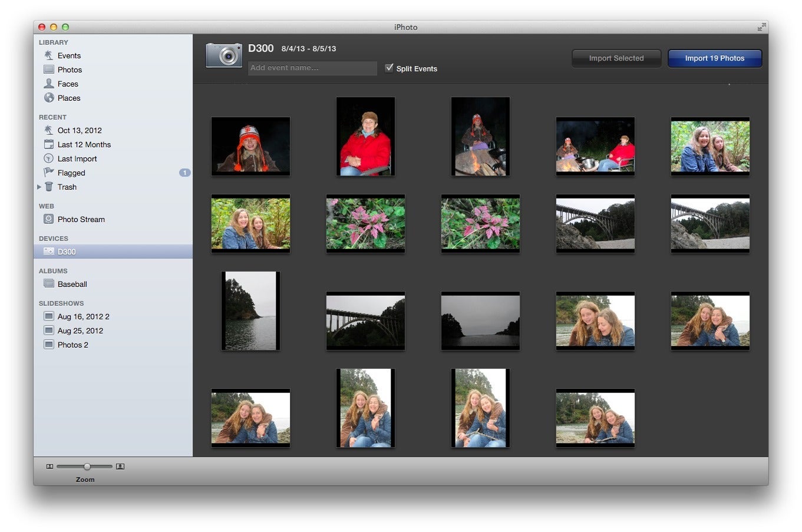Click the Faces silhouette icon
802x532 pixels.
tap(49, 84)
